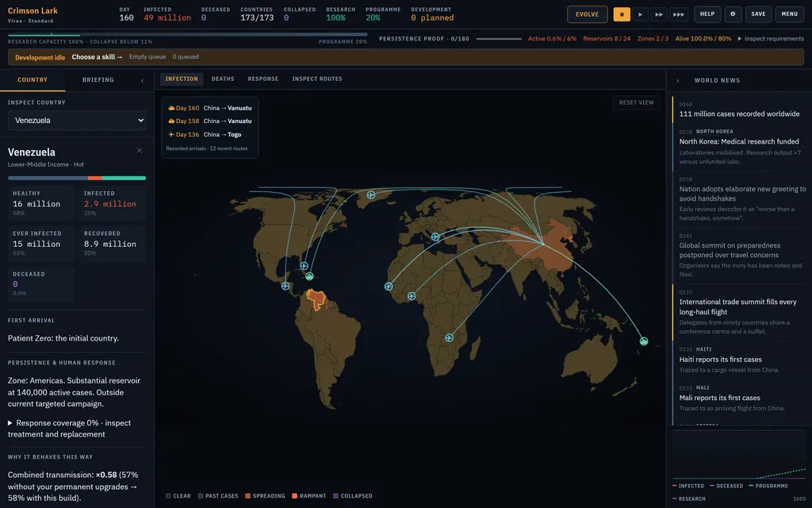812x508 pixels.
Task: Click the research capacity progress bar
Action: point(187,35)
